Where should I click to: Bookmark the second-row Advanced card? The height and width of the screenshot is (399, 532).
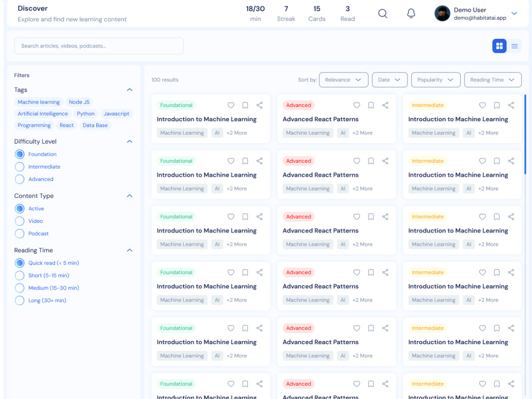pyautogui.click(x=371, y=161)
